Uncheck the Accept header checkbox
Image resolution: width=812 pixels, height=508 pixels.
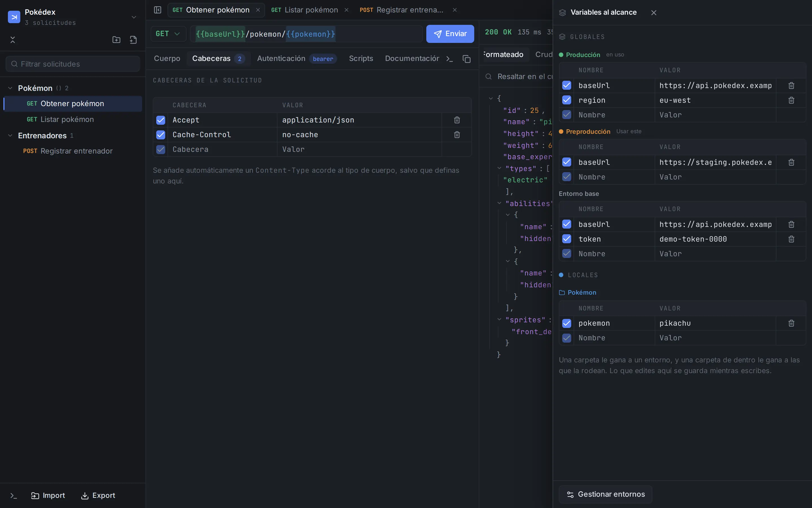tap(161, 120)
